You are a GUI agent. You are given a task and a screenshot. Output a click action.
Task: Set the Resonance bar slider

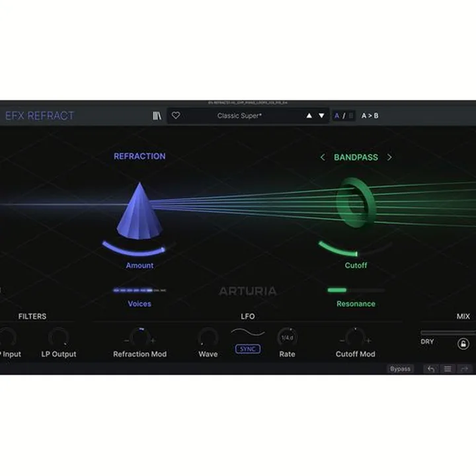tap(356, 290)
